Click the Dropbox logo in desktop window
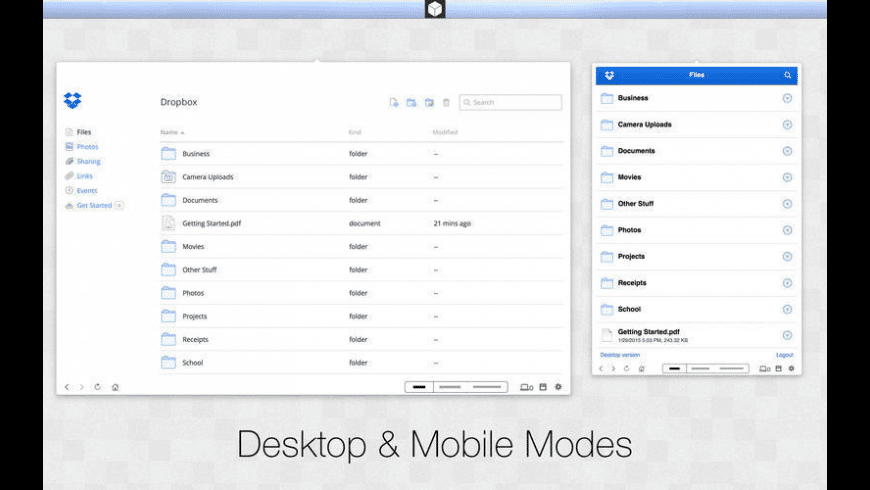 click(x=72, y=100)
